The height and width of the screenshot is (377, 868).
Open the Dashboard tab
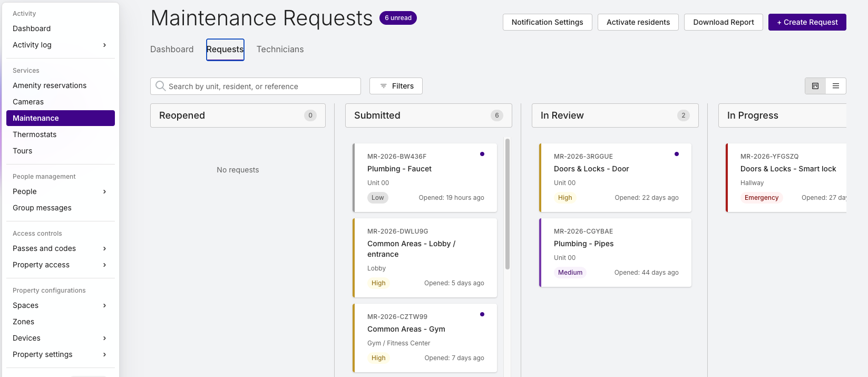coord(172,49)
